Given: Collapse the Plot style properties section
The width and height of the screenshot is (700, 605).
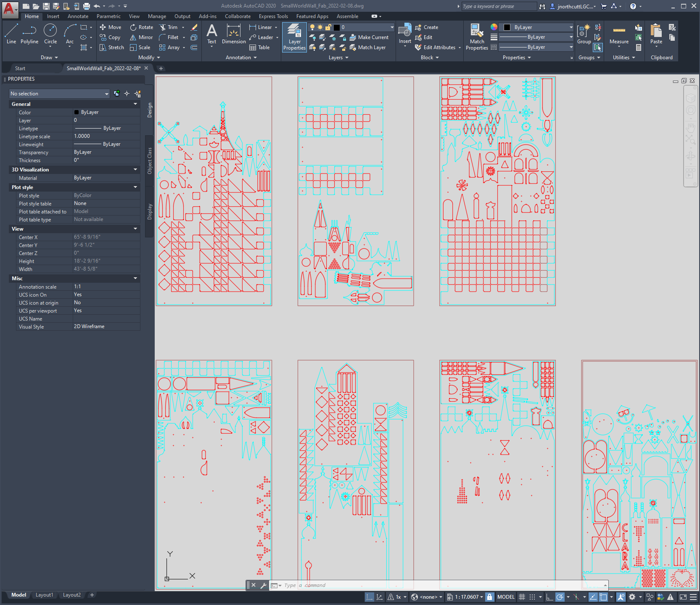Looking at the screenshot, I should 135,187.
